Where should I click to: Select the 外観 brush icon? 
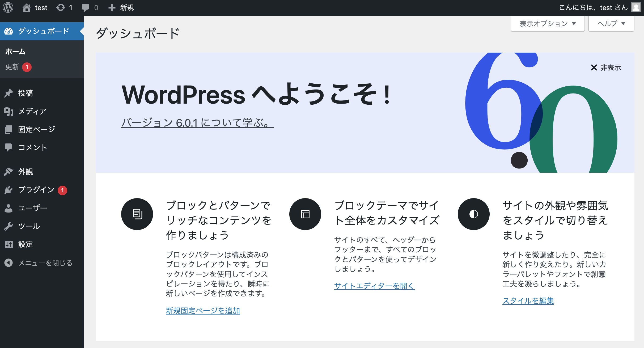(9, 172)
